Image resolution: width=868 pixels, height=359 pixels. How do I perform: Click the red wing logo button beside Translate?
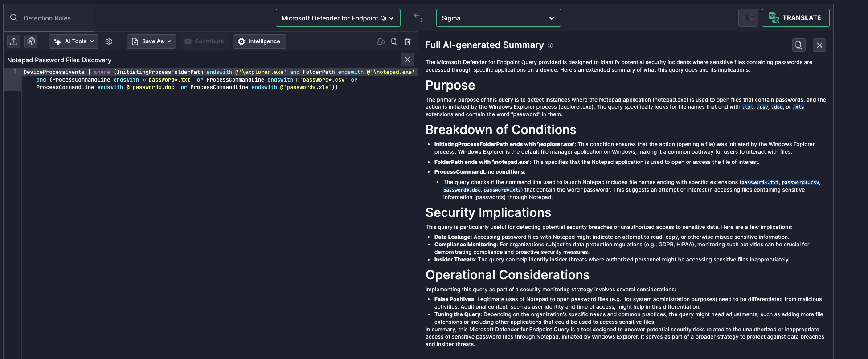[748, 18]
